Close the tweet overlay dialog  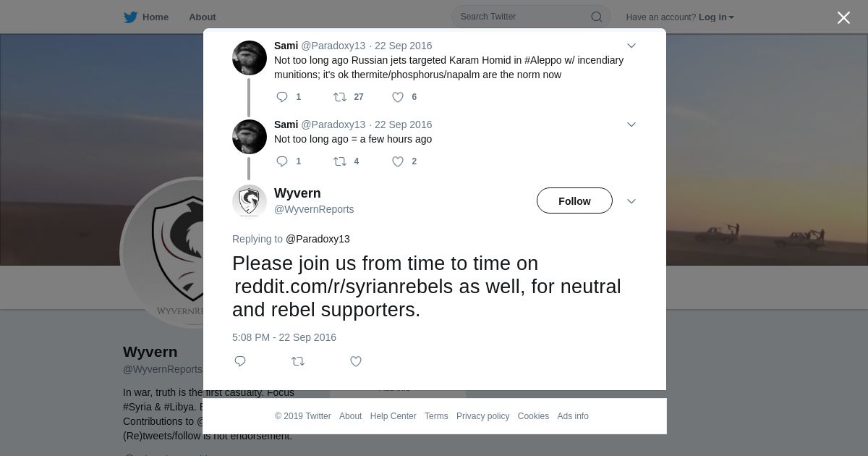(843, 18)
